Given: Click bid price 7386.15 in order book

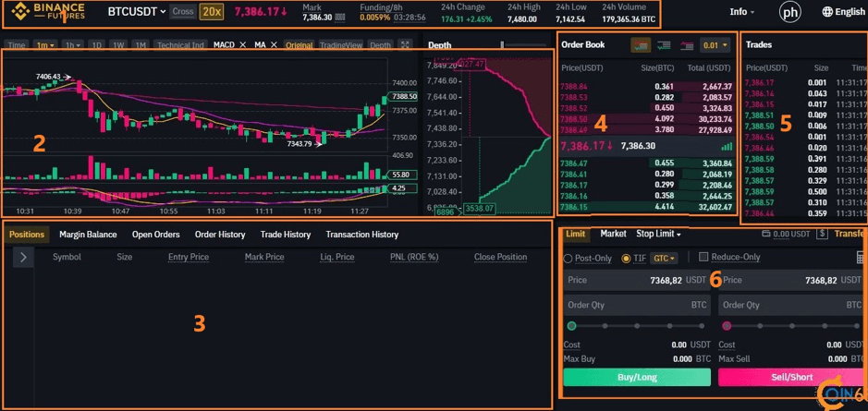Looking at the screenshot, I should coord(572,206).
